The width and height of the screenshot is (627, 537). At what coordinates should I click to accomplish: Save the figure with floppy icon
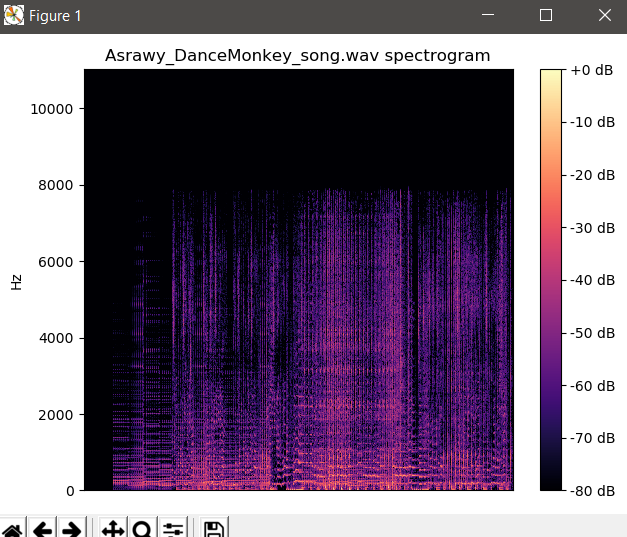pyautogui.click(x=214, y=529)
